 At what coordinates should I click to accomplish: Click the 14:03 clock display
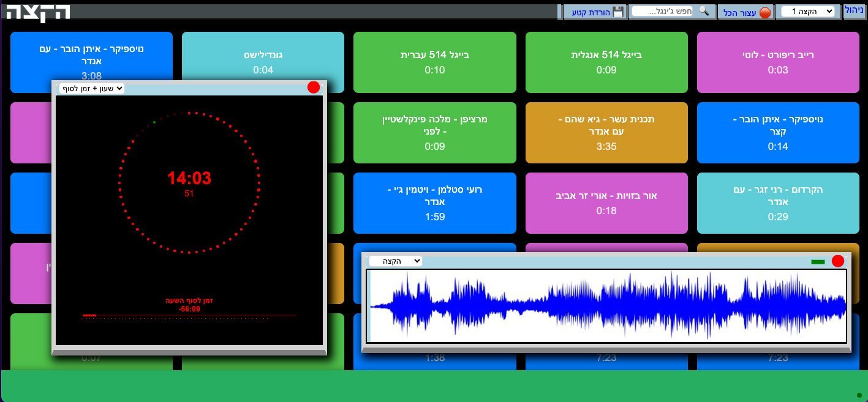tap(189, 179)
